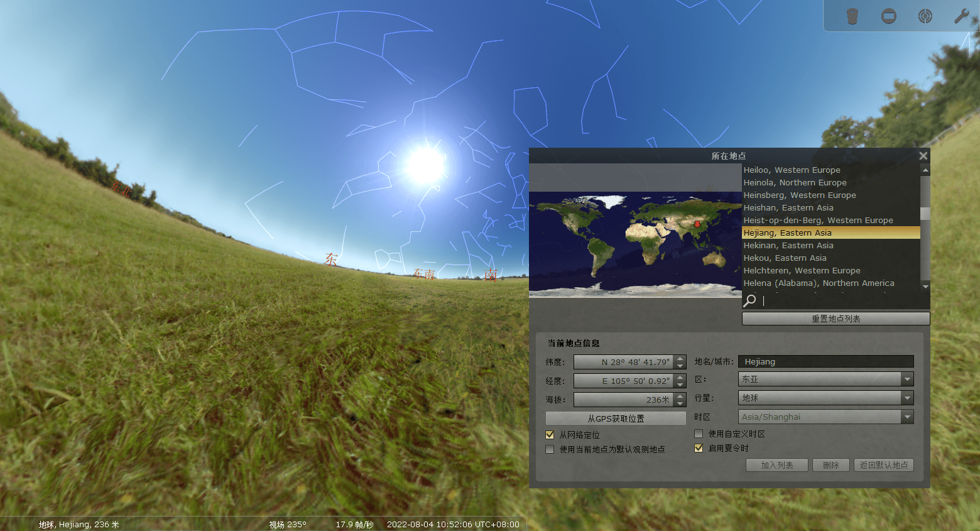
Task: Enable 使用当前地点为默认观测地点
Action: 550,449
